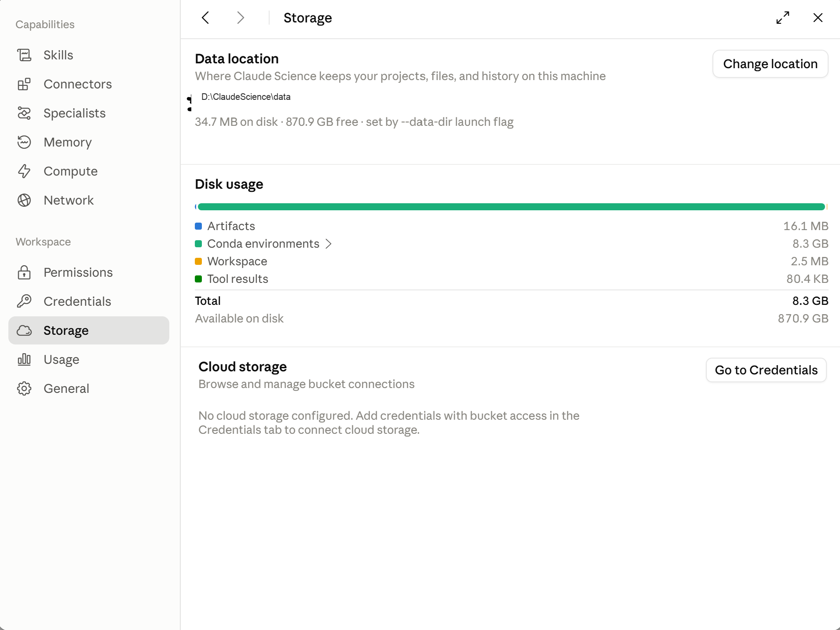Click the Go to Credentials button
The width and height of the screenshot is (840, 630).
(x=766, y=370)
